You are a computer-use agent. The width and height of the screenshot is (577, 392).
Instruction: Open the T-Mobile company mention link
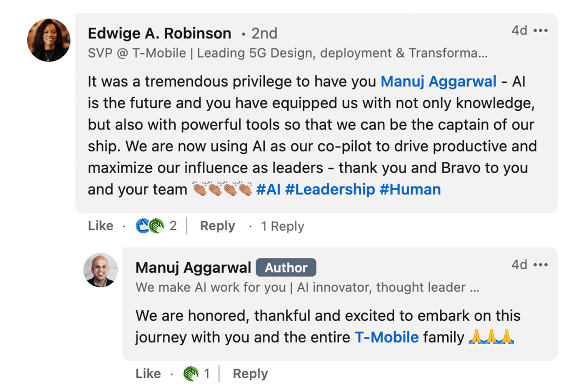386,337
